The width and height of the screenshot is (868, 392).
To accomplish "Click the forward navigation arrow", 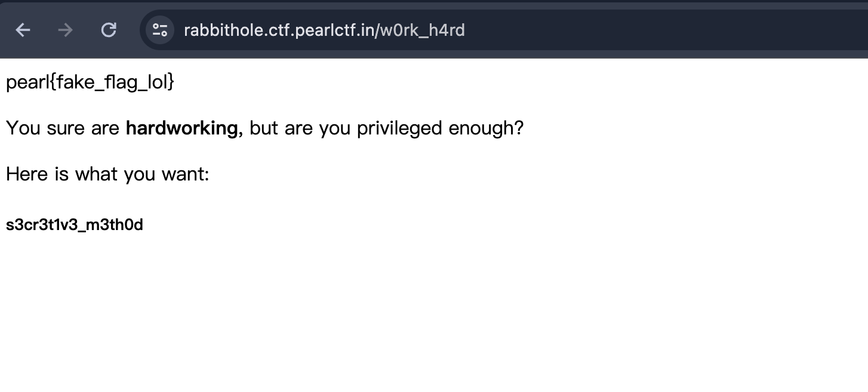I will [65, 30].
